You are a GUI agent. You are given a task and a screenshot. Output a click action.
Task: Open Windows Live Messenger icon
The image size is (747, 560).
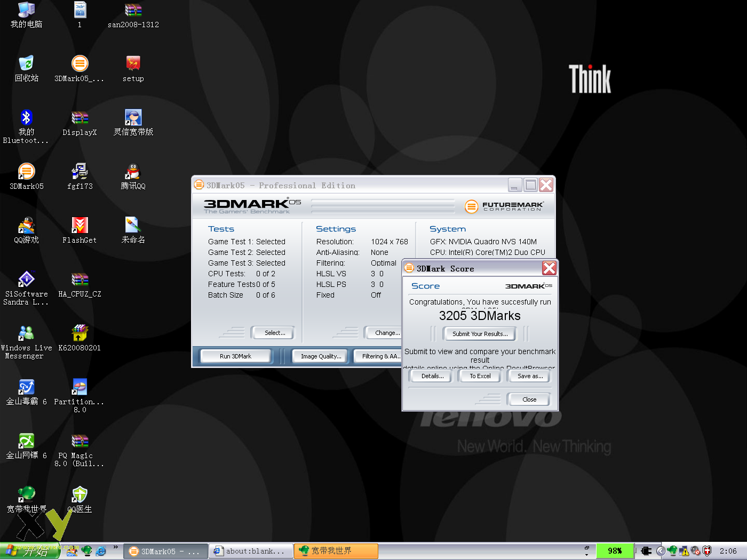26,334
